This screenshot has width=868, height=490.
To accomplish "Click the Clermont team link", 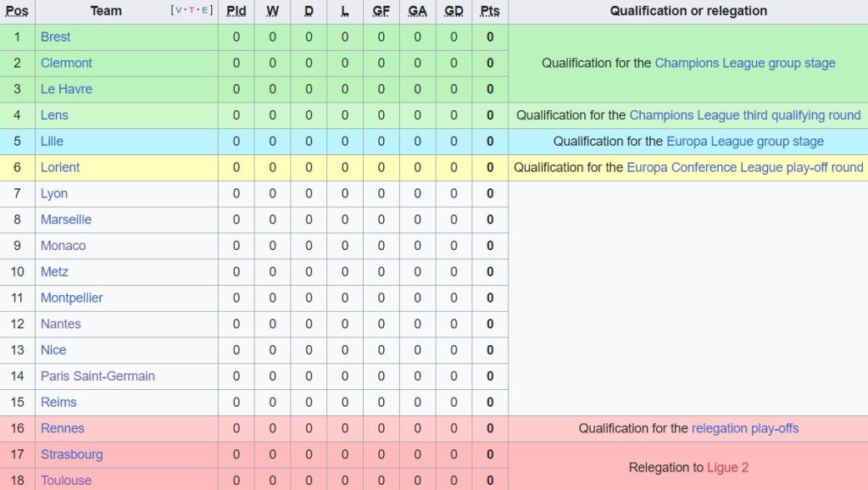I will tap(66, 63).
